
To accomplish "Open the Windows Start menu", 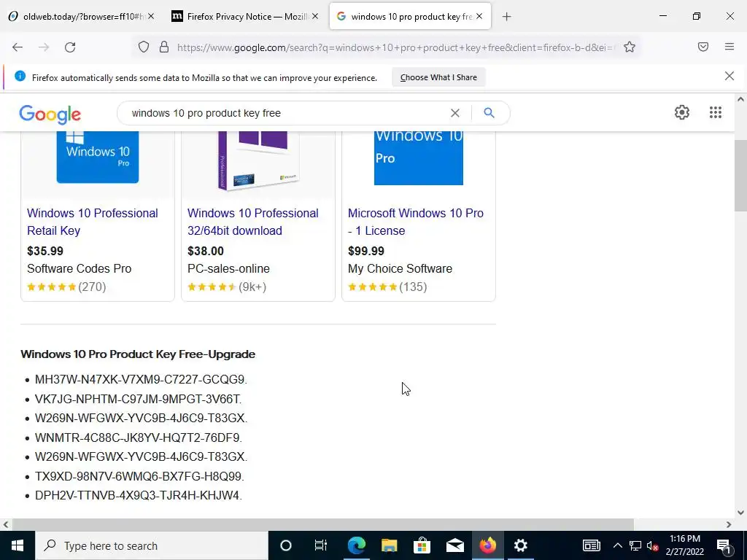I will pos(18,545).
